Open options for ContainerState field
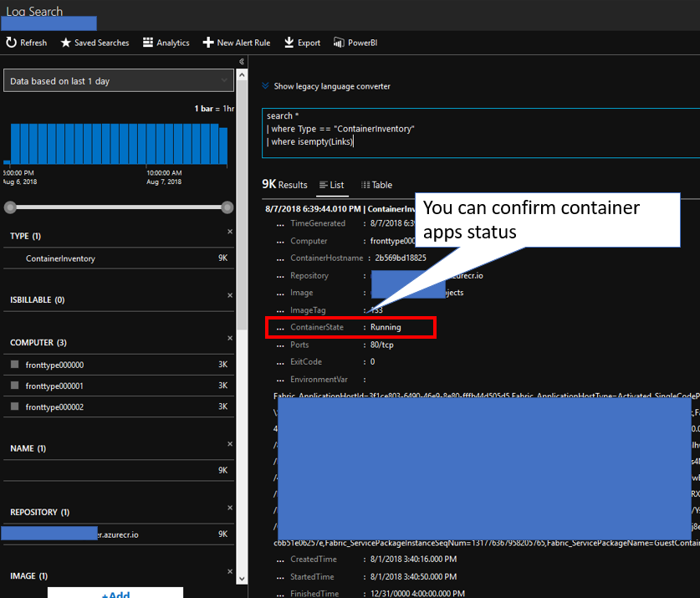 pyautogui.click(x=280, y=328)
